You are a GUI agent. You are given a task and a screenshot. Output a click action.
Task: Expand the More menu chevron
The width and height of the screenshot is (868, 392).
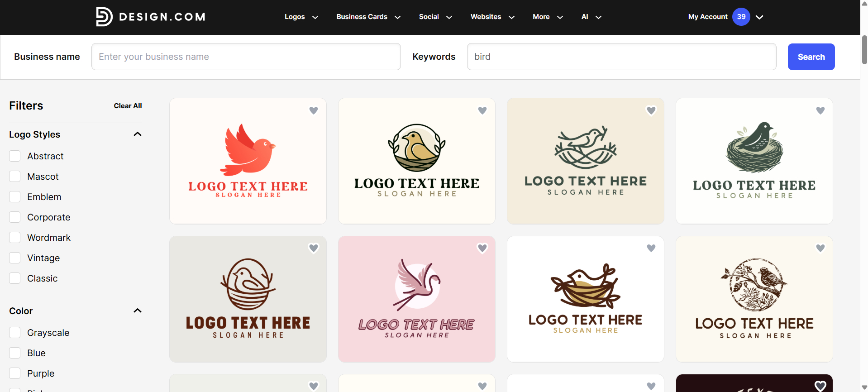[560, 17]
